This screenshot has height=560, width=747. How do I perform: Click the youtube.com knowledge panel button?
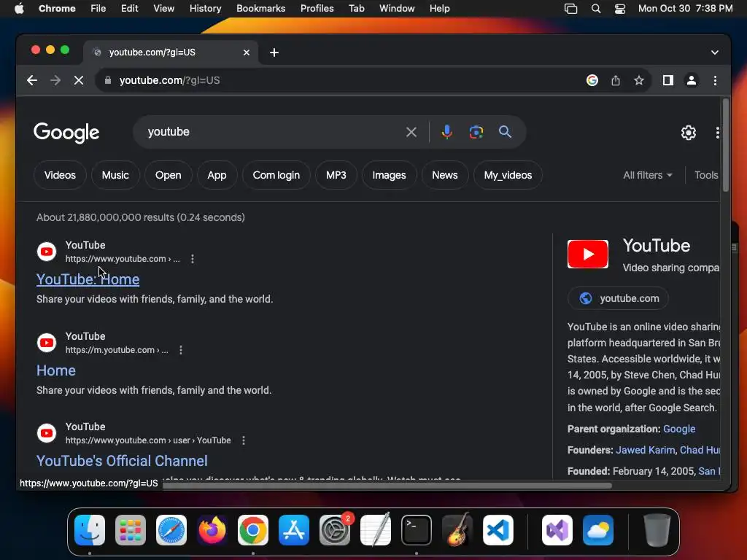[619, 298]
